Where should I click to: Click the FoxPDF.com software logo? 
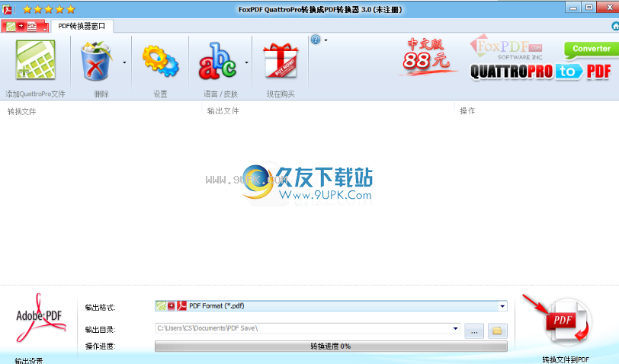pos(506,49)
